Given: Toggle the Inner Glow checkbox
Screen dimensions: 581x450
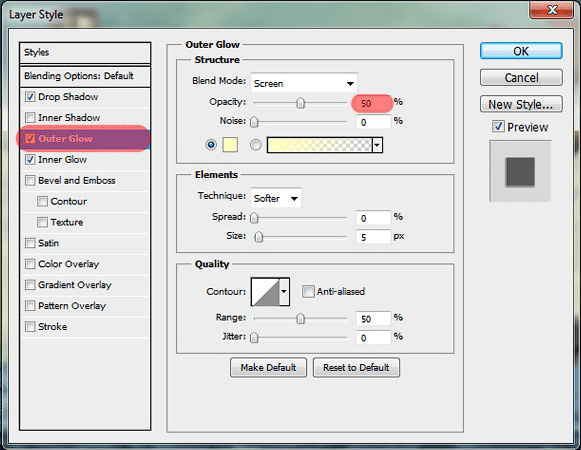Looking at the screenshot, I should pyautogui.click(x=30, y=160).
